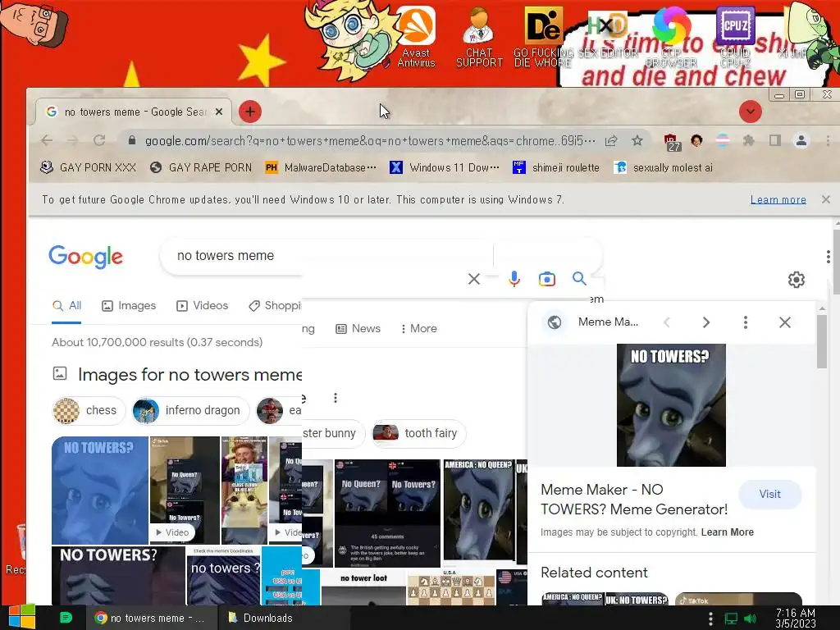Expand the More search filters menu
Screen dimensions: 840x630
click(x=418, y=328)
